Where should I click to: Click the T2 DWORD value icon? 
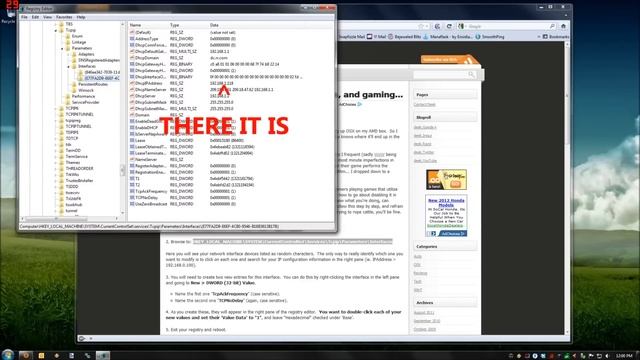click(x=132, y=185)
